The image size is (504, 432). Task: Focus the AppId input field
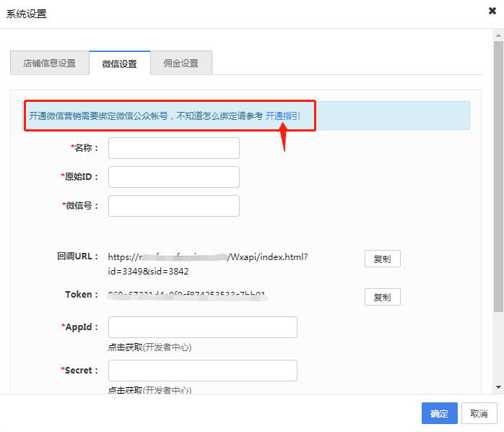pos(202,327)
